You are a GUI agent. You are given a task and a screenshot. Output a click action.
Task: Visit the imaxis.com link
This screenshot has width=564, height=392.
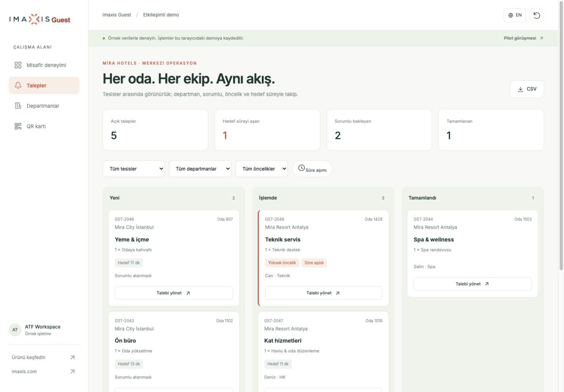click(x=44, y=372)
